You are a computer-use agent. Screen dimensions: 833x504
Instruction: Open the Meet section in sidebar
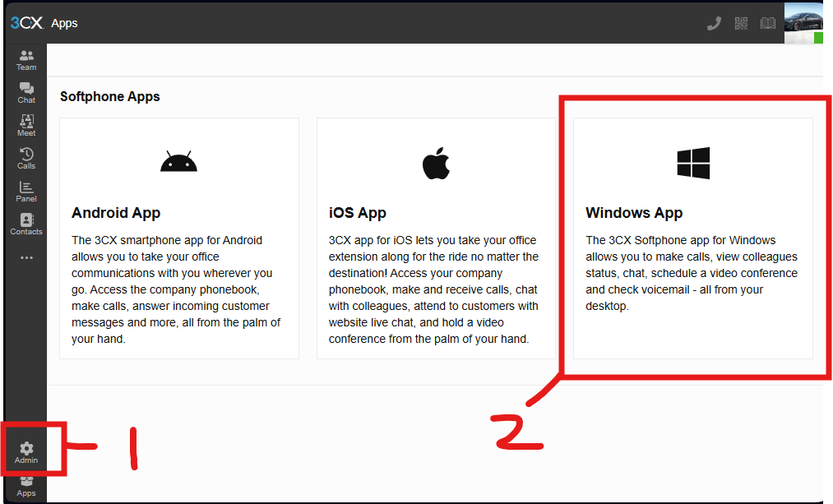26,126
